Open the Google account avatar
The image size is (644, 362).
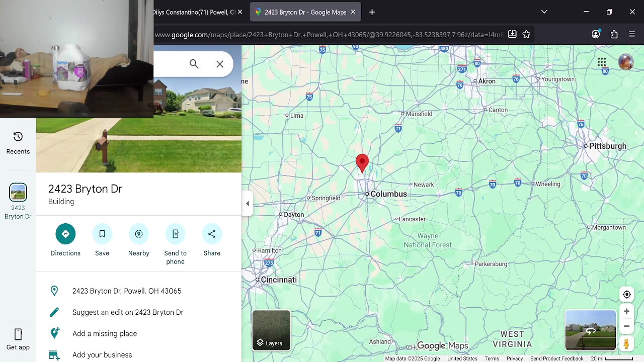click(626, 62)
